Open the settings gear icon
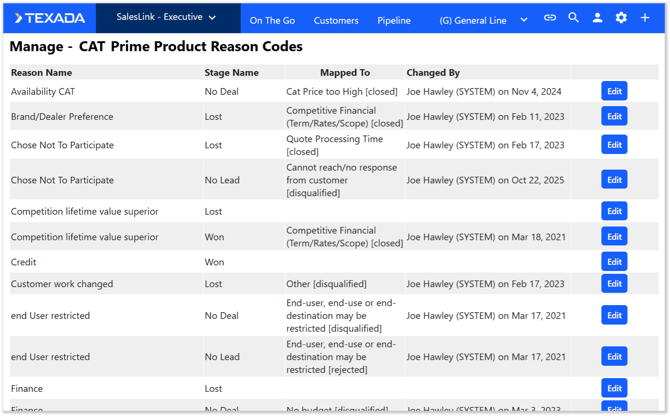Screen dimensions: 670x416 click(x=621, y=18)
